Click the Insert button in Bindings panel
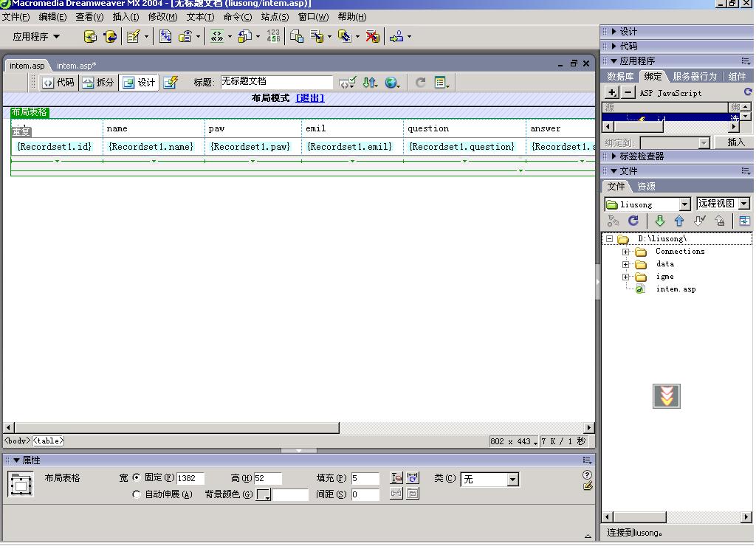The width and height of the screenshot is (756, 549). [735, 142]
